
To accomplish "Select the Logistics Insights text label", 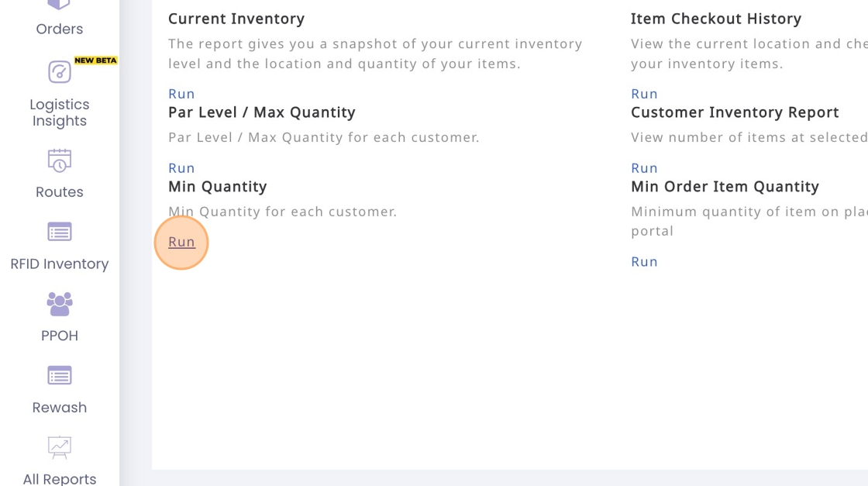I will tap(60, 112).
